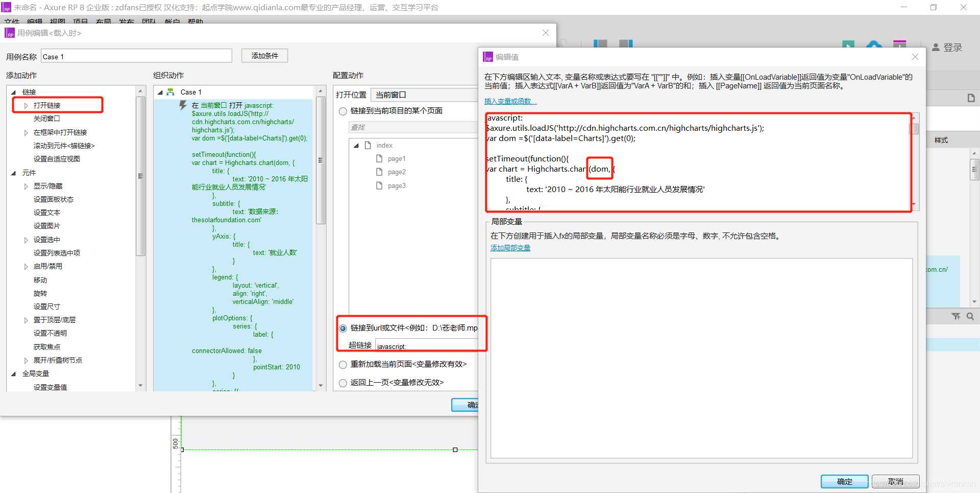Click the lightning action icon under Case 1
This screenshot has width=980, height=493.
(183, 105)
